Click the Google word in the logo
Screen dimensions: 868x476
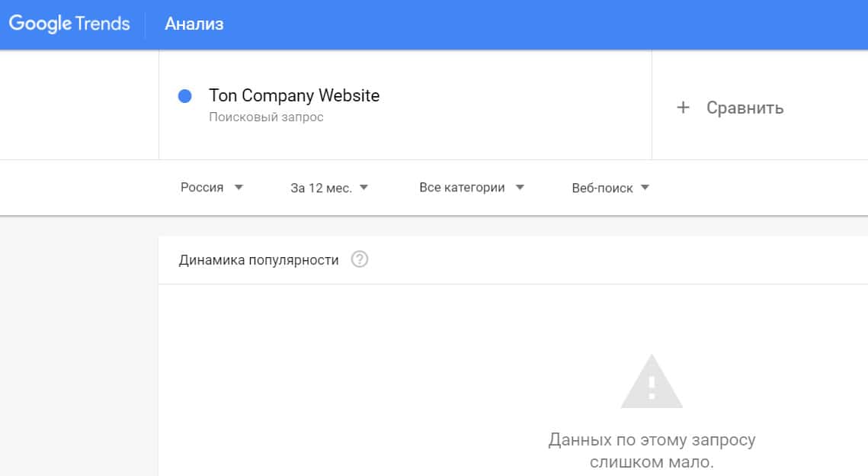click(x=40, y=24)
